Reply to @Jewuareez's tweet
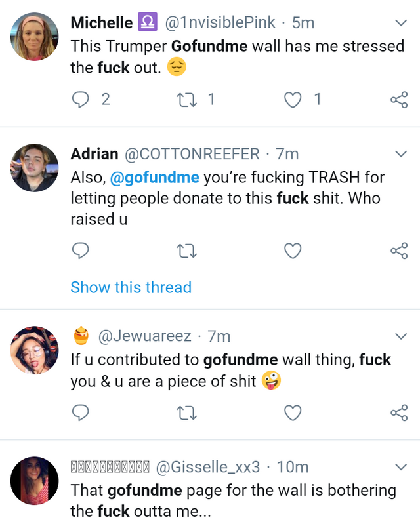420x524 pixels. click(x=80, y=413)
